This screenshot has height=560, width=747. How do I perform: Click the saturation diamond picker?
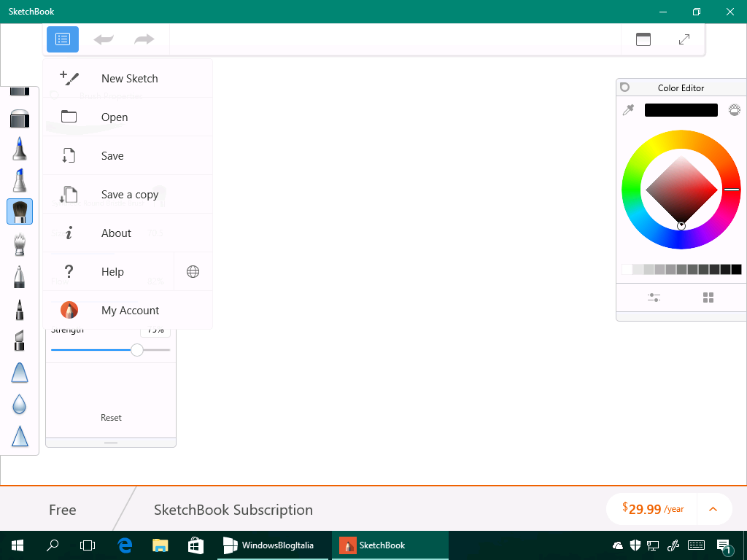tap(681, 190)
